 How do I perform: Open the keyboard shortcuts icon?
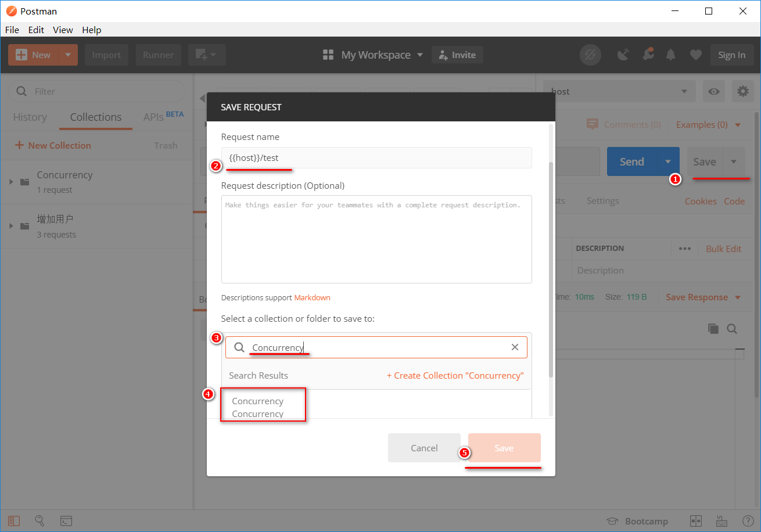pyautogui.click(x=722, y=521)
